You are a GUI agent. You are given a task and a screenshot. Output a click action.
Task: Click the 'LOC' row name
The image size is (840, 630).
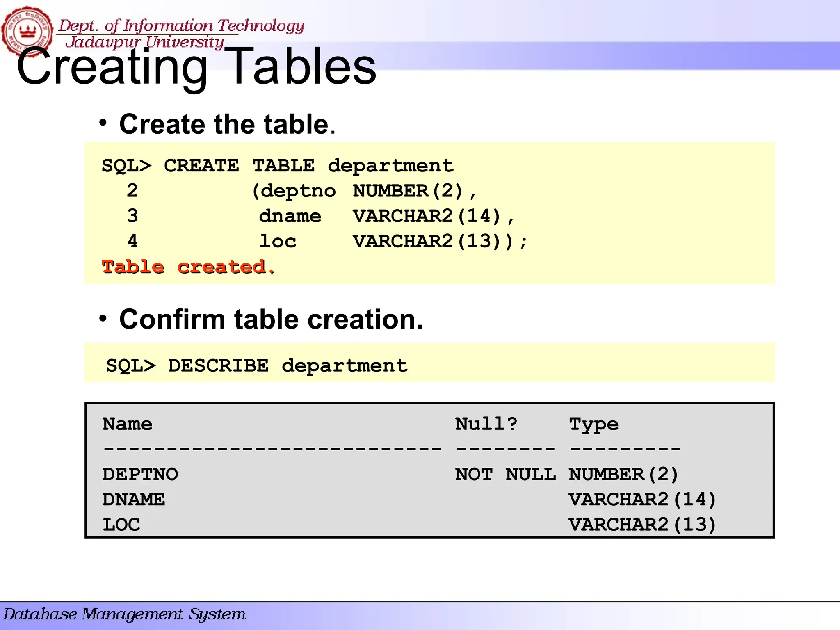point(121,525)
